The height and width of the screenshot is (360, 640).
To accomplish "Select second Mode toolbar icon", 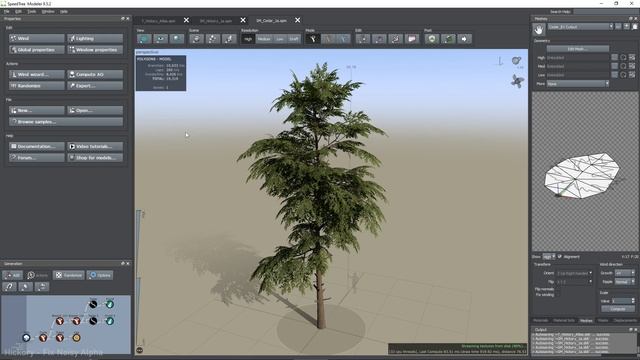I will 328,39.
